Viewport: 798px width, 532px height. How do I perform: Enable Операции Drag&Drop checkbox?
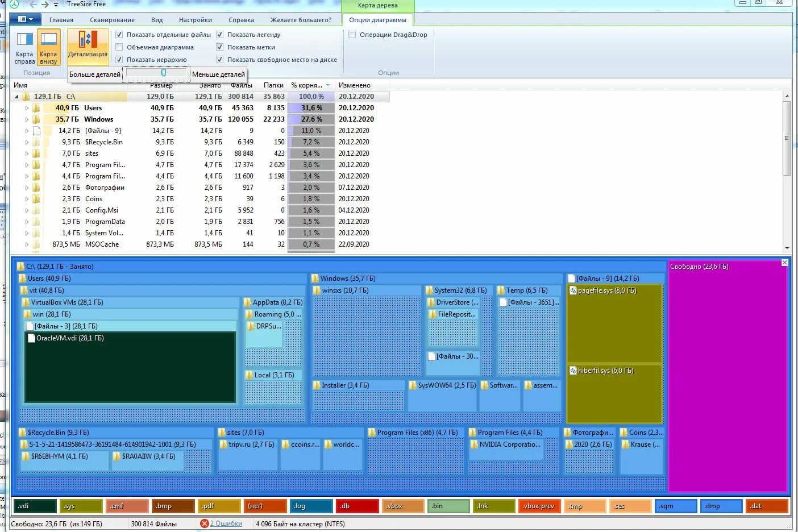click(x=352, y=35)
